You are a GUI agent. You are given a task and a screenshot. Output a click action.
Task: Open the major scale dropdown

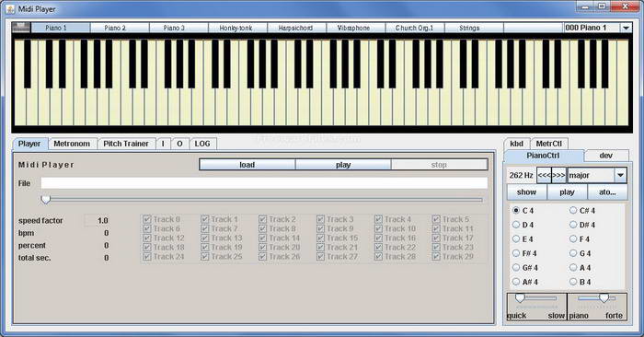tap(621, 175)
